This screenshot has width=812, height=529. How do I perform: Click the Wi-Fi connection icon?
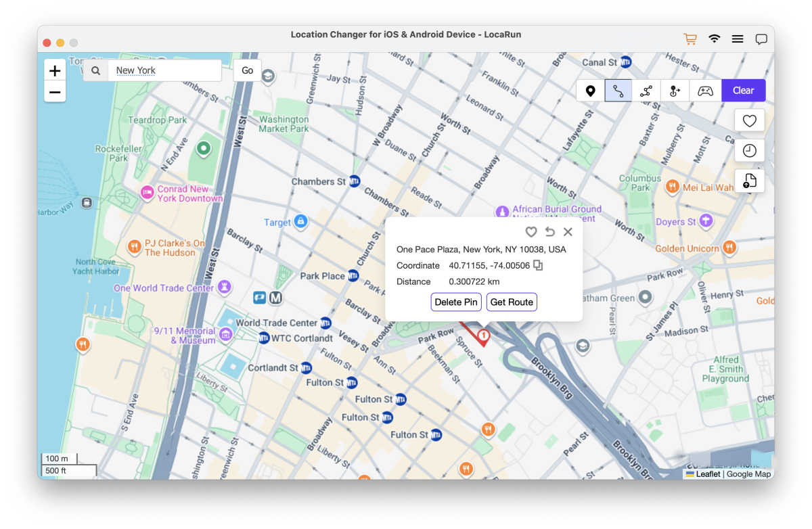point(714,39)
